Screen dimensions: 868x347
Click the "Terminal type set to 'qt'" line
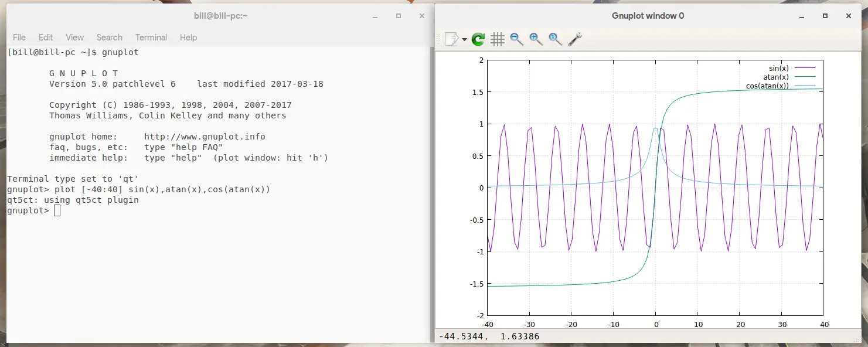pos(73,179)
